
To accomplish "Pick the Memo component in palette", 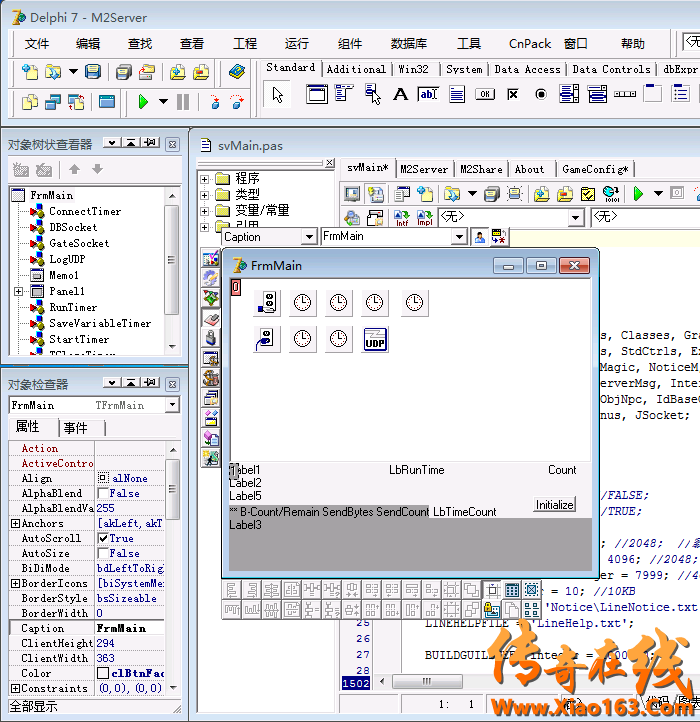I will click(457, 94).
